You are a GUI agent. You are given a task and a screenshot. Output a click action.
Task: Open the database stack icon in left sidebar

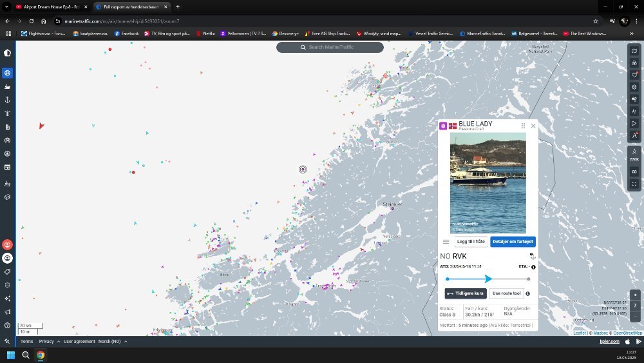click(x=7, y=285)
